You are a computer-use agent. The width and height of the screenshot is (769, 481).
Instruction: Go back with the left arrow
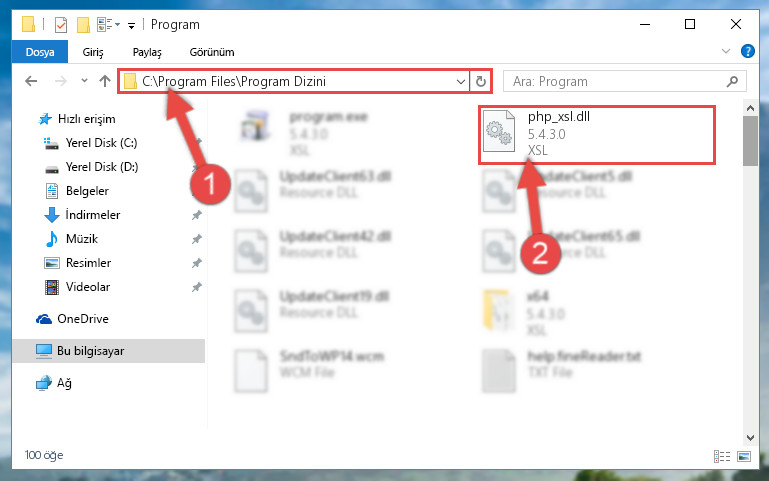tap(31, 81)
